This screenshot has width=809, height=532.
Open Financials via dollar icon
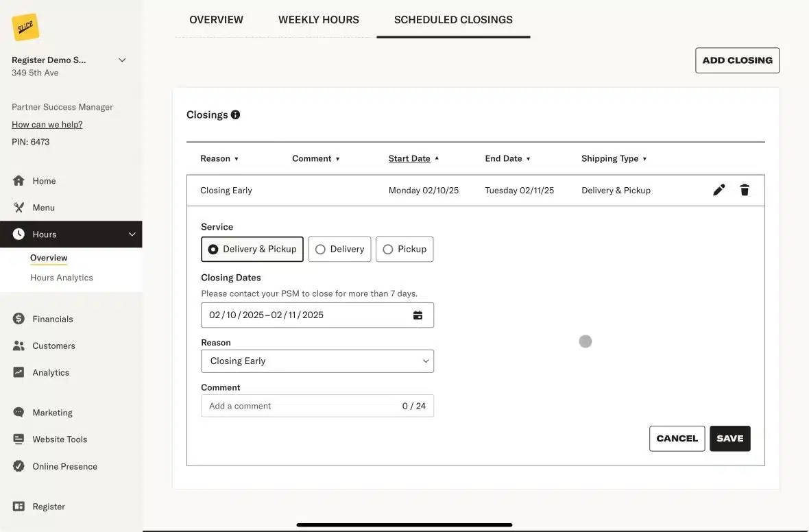[x=19, y=318]
